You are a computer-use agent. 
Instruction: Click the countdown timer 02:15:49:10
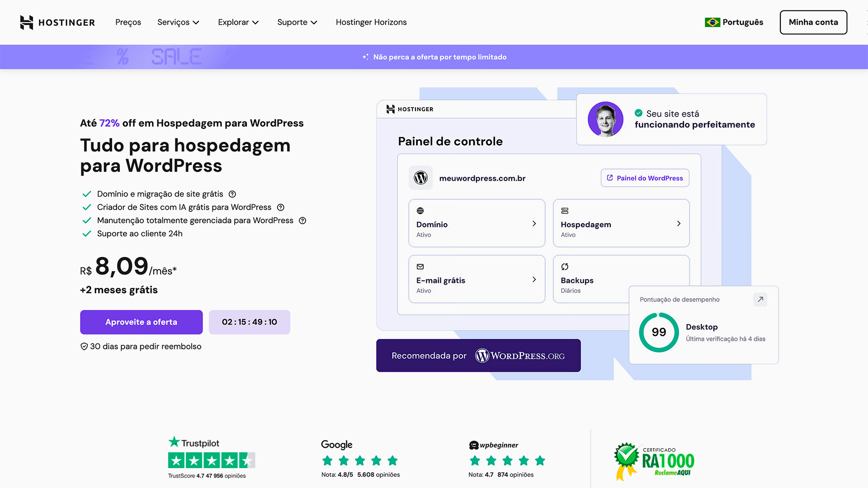250,322
